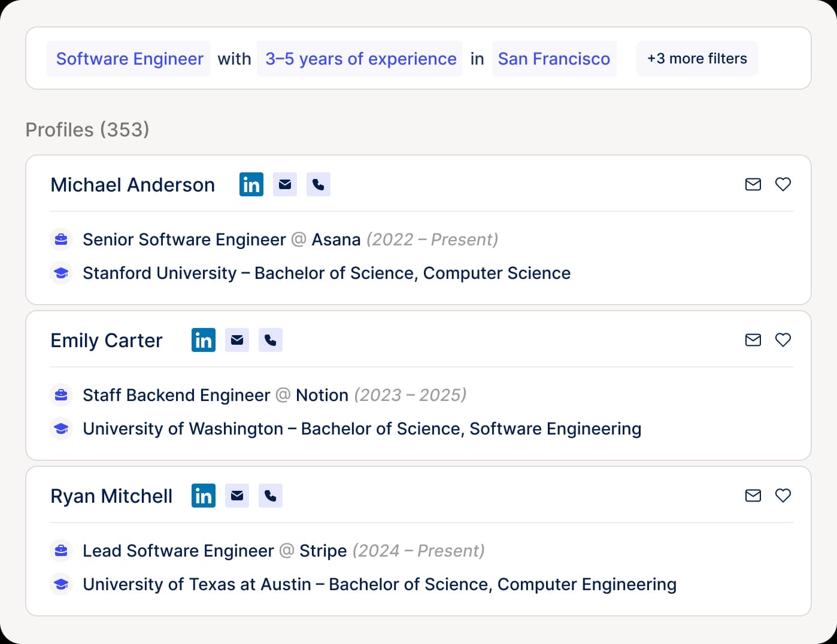Click the phone icon for Ryan Mitchell
The height and width of the screenshot is (644, 837).
click(271, 496)
